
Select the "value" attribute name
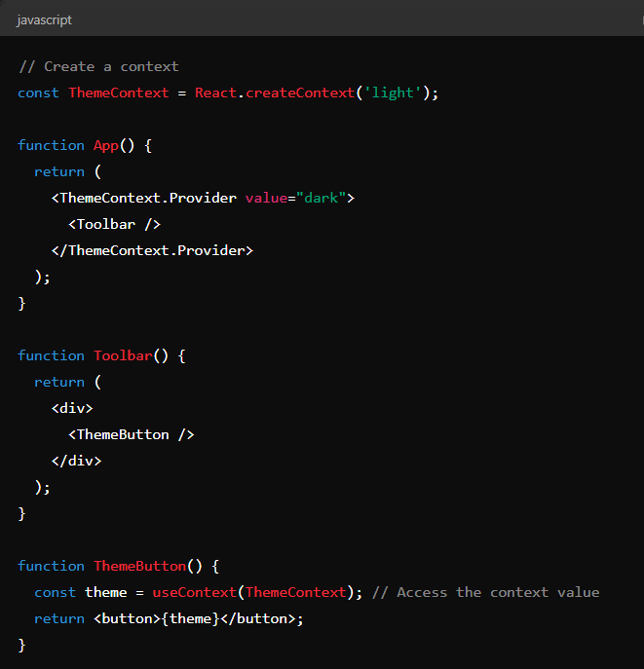[x=266, y=199]
